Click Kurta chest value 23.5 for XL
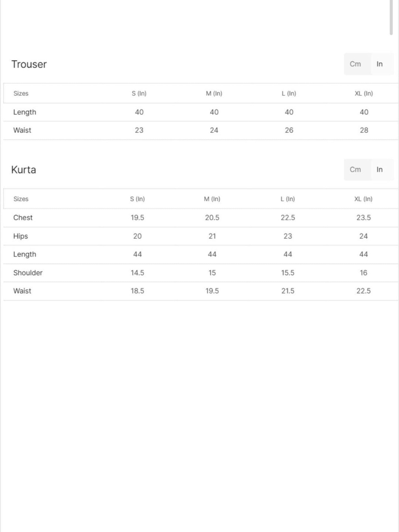Screen dimensions: 399x532 363,218
